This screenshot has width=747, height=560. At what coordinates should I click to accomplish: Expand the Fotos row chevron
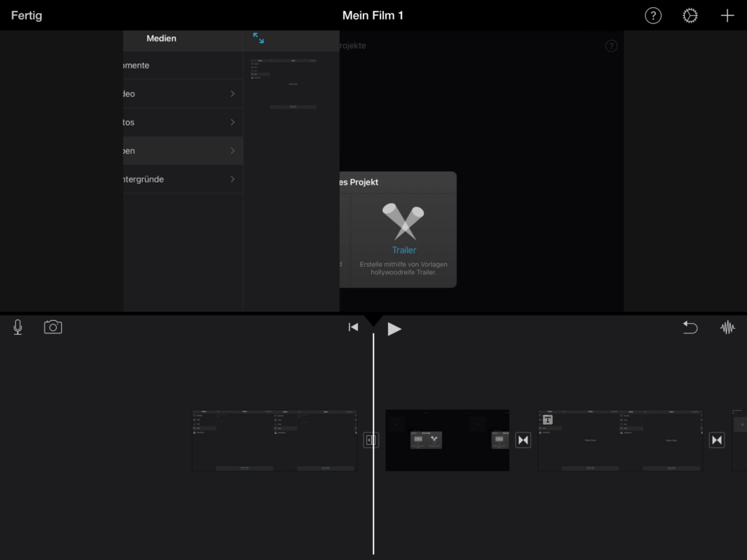tap(233, 122)
